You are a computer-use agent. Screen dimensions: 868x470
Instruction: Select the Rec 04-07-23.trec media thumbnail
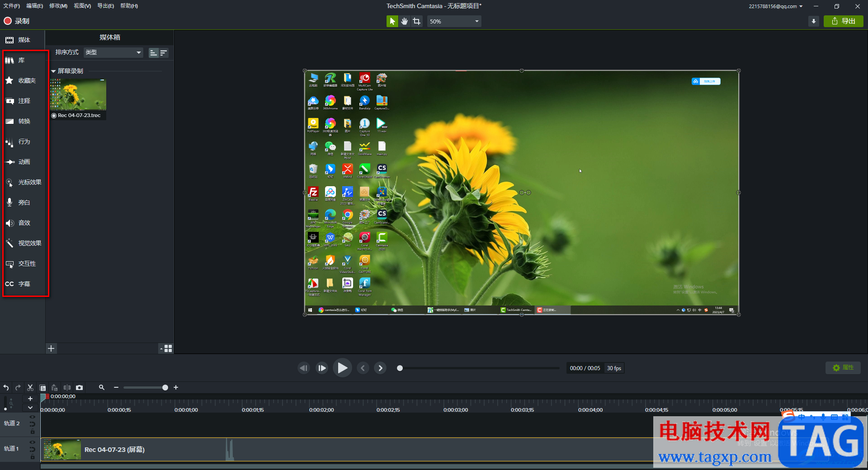(x=78, y=99)
